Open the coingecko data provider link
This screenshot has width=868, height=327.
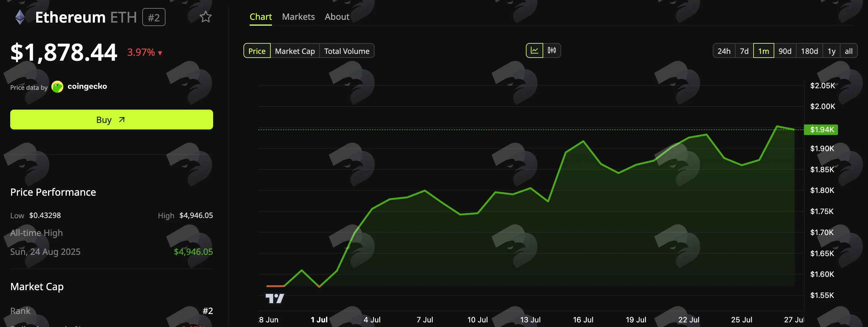click(x=87, y=86)
